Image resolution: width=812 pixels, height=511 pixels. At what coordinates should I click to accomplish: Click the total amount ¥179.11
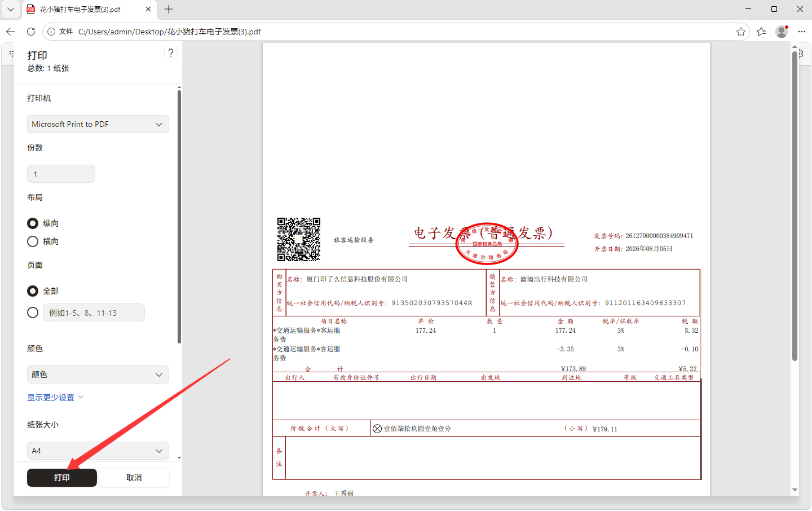(x=605, y=429)
